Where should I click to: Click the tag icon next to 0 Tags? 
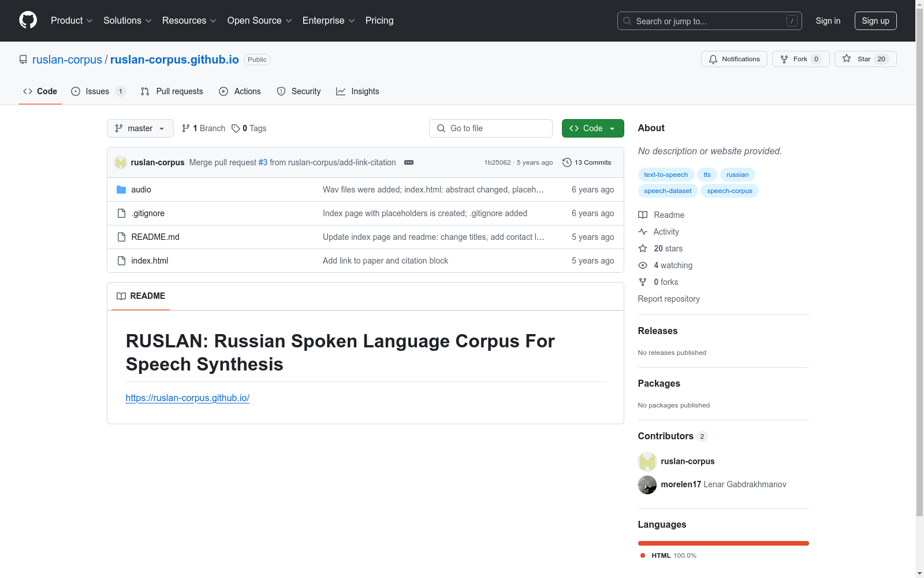[x=236, y=128]
